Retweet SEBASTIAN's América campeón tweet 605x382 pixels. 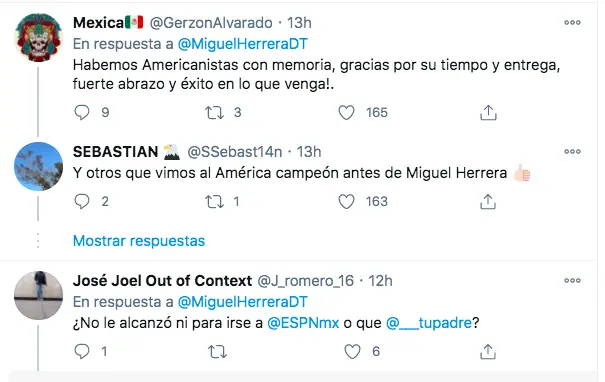click(x=214, y=201)
